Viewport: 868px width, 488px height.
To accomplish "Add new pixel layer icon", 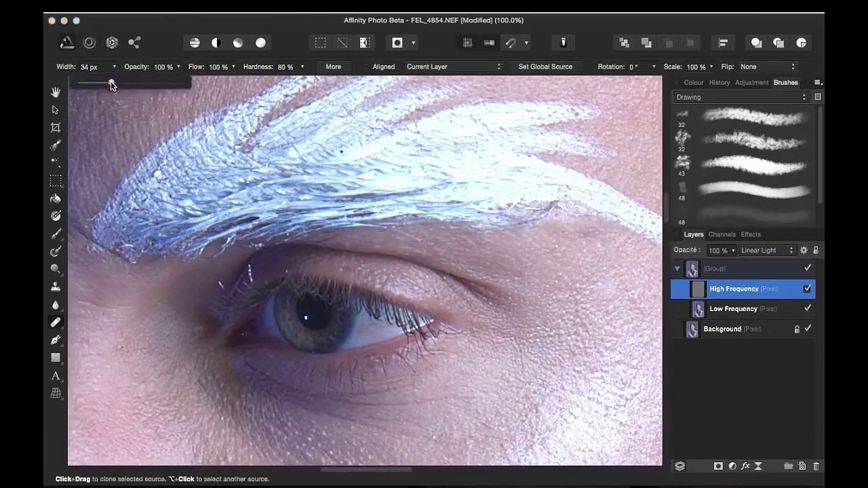I will (802, 466).
